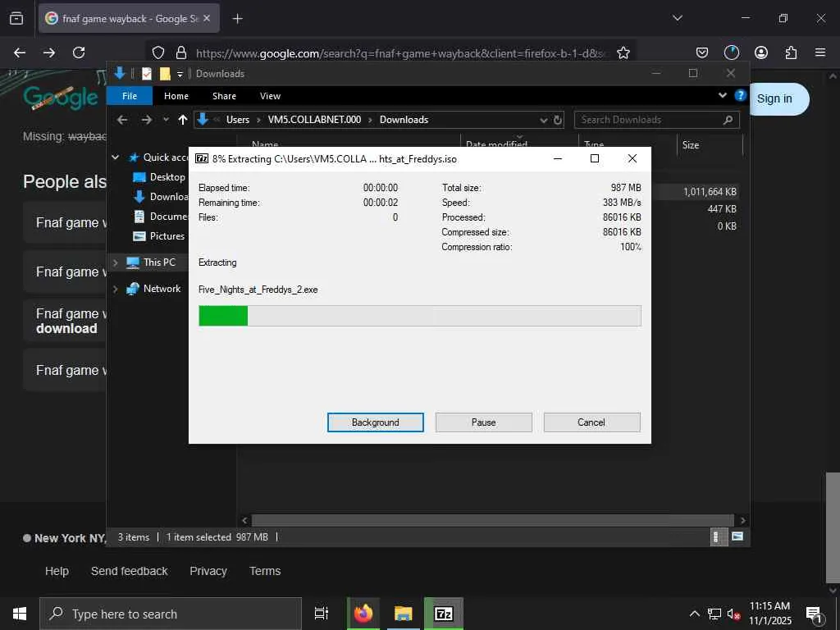The width and height of the screenshot is (840, 630).
Task: Open Customize Quick Access Toolbar dropdown
Action: click(x=180, y=74)
